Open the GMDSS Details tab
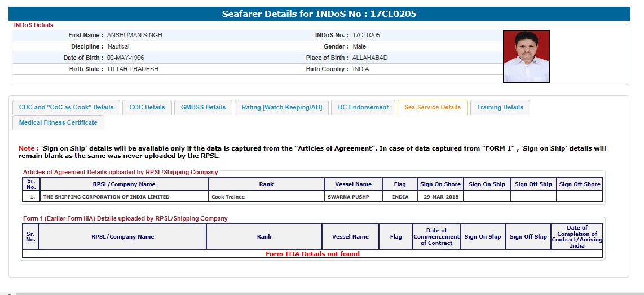The height and width of the screenshot is (295, 644). 203,107
